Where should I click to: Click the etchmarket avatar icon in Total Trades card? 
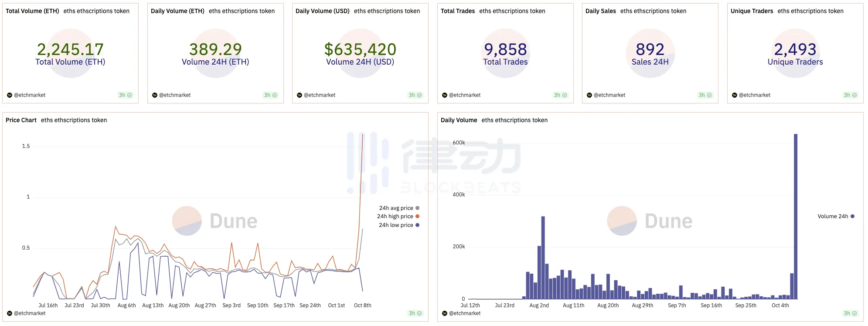point(445,95)
